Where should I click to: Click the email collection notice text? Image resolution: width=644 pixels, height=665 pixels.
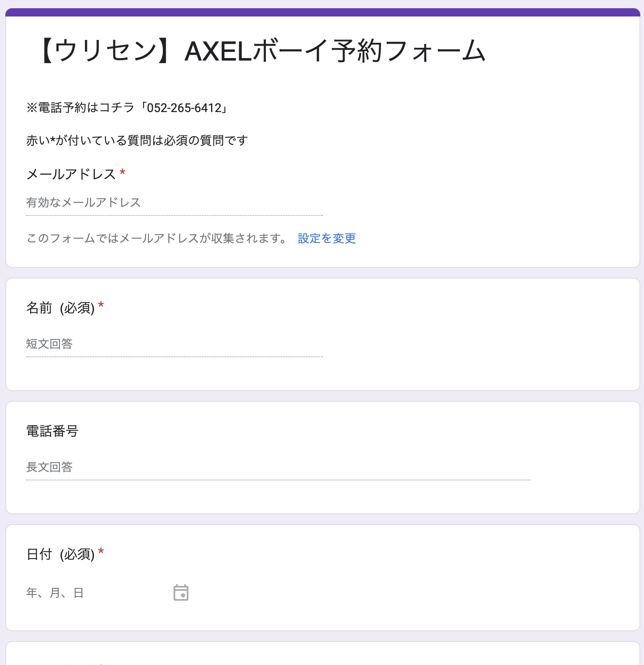coord(157,239)
